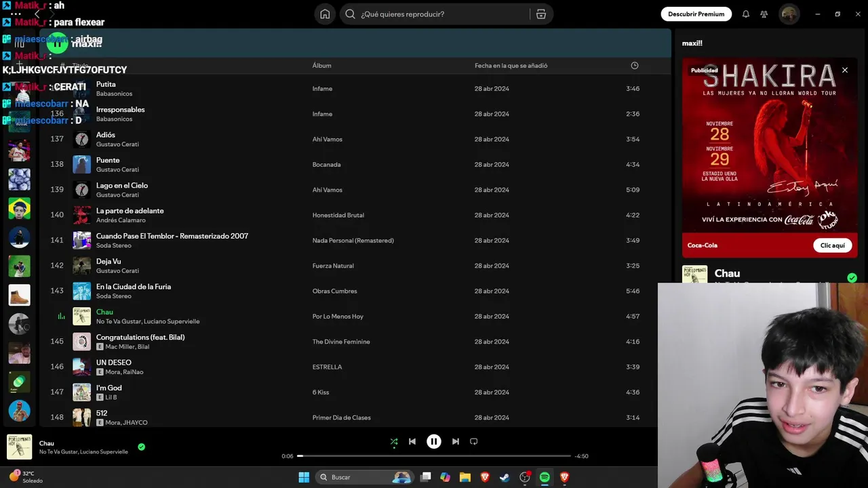Open No Te Va Gustar in player bar
The width and height of the screenshot is (868, 488).
pyautogui.click(x=58, y=452)
